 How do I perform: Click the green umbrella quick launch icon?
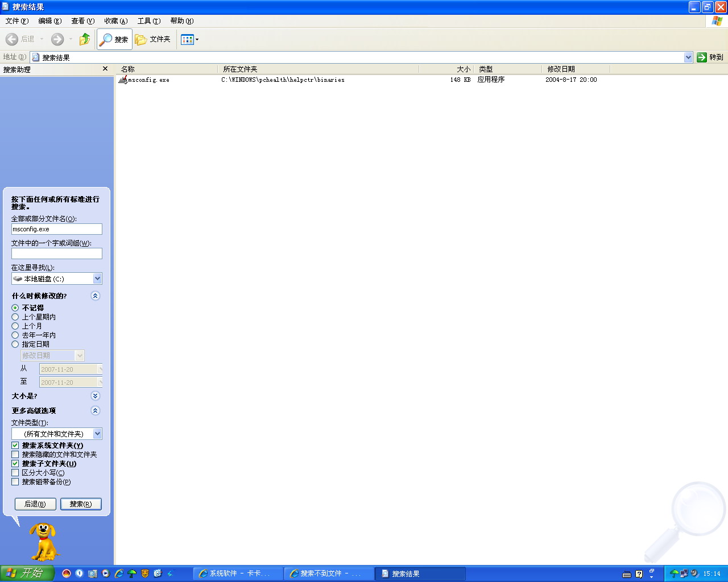132,574
